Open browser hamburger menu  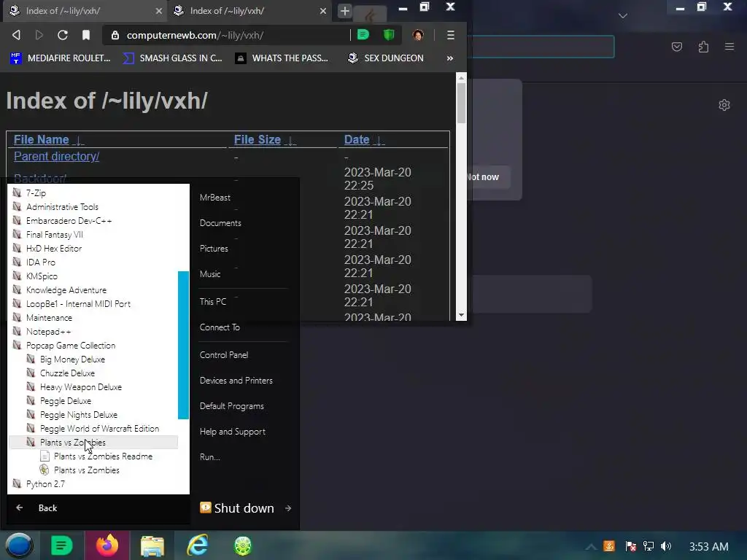450,35
